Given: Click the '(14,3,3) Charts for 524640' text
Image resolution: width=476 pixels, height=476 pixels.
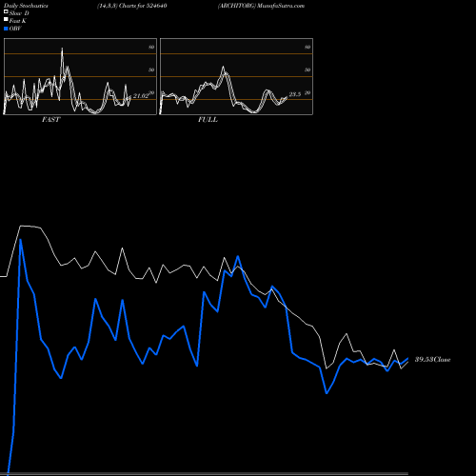Looking at the screenshot, I should (x=132, y=6).
